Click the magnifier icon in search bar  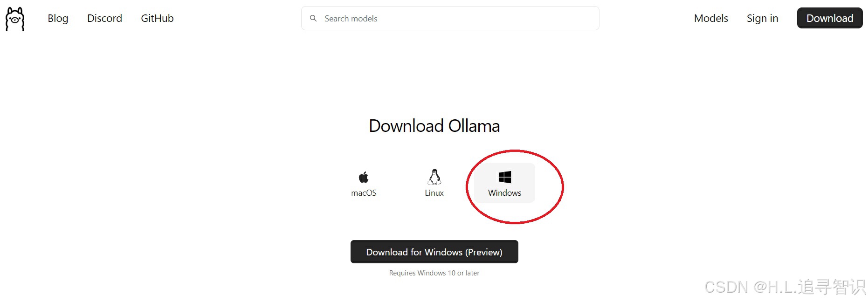pos(313,18)
